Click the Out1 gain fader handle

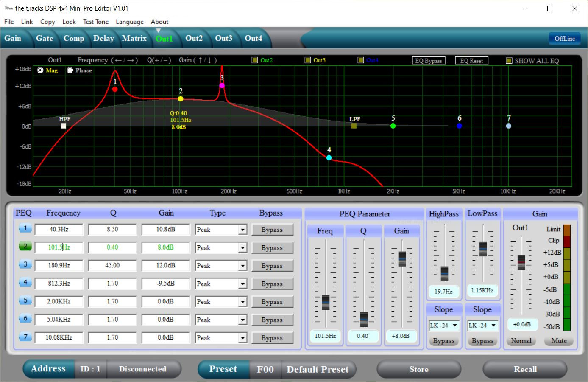[521, 262]
